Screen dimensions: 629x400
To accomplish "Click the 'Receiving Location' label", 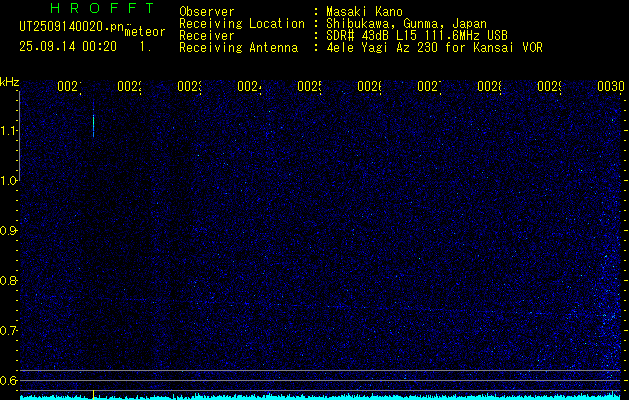I will [242, 24].
